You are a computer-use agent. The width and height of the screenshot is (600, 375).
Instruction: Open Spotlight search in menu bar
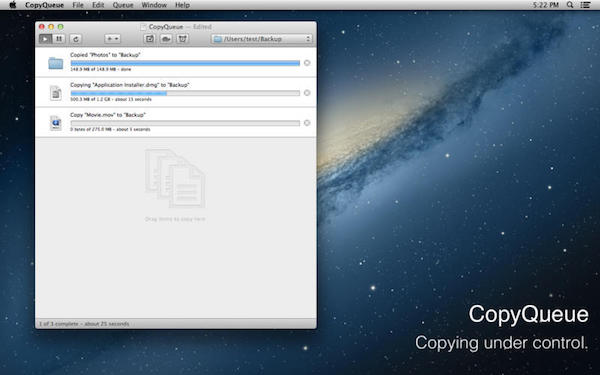[570, 5]
